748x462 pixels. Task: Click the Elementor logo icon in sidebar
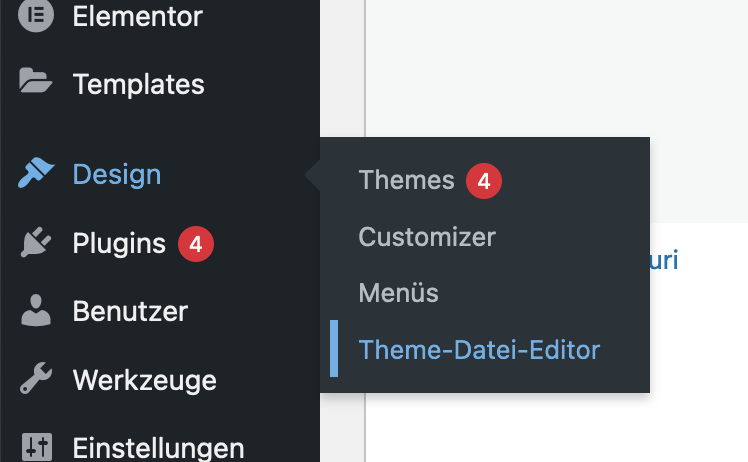point(36,15)
